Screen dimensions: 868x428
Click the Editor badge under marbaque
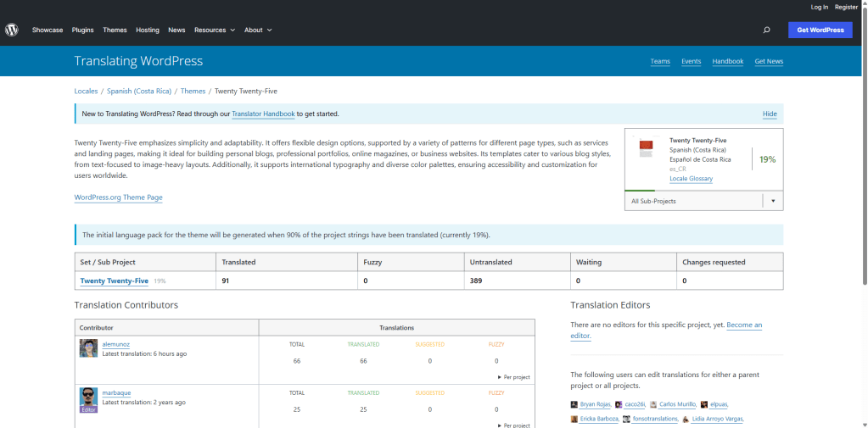pyautogui.click(x=88, y=409)
